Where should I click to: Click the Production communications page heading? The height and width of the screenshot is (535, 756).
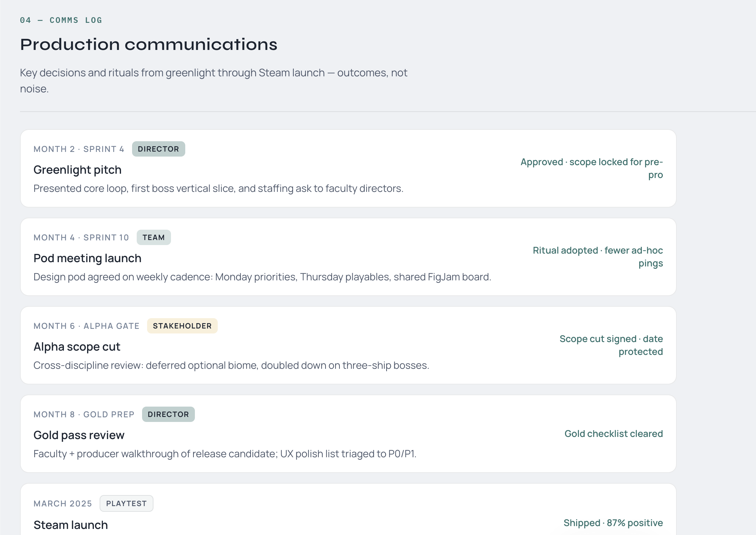click(148, 45)
